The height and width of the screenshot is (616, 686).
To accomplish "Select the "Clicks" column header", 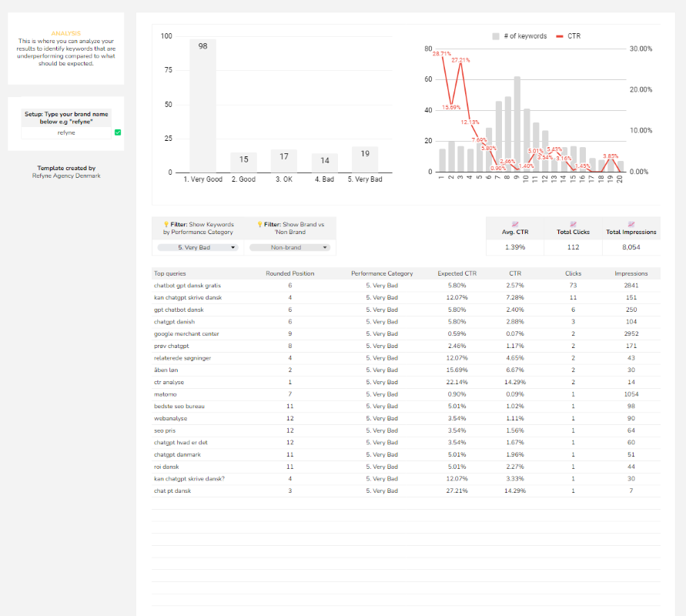I will [x=573, y=273].
